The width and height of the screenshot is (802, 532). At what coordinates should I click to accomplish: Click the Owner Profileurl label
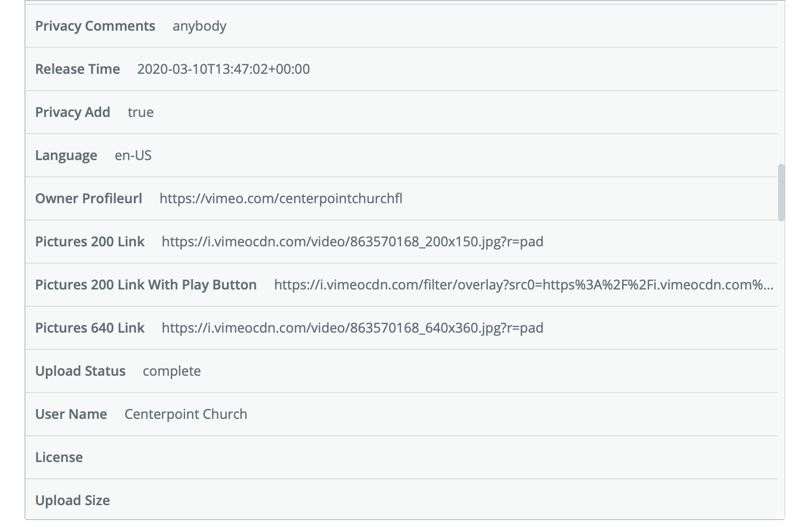pos(89,198)
